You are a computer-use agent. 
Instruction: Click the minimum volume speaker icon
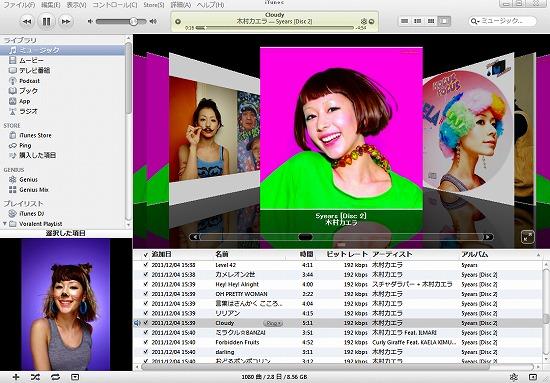[x=90, y=21]
